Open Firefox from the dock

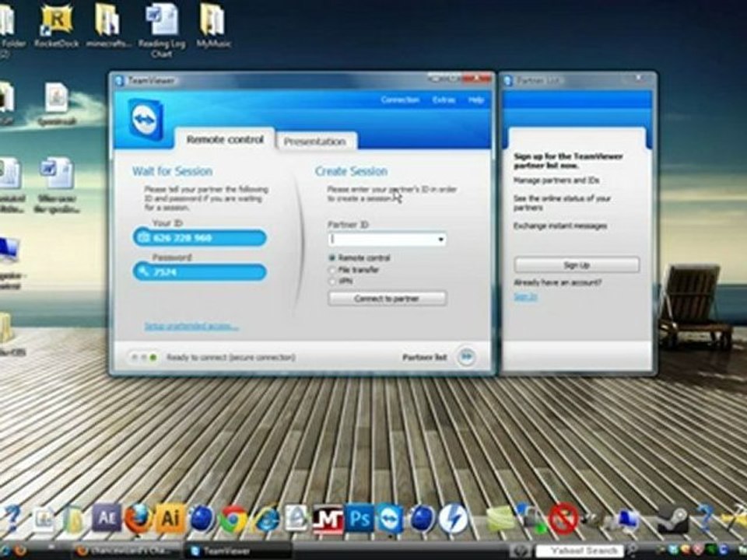coord(138,518)
